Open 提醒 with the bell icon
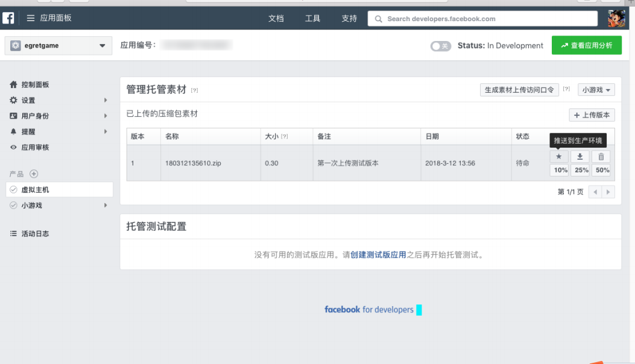This screenshot has height=364, width=635. [13, 131]
